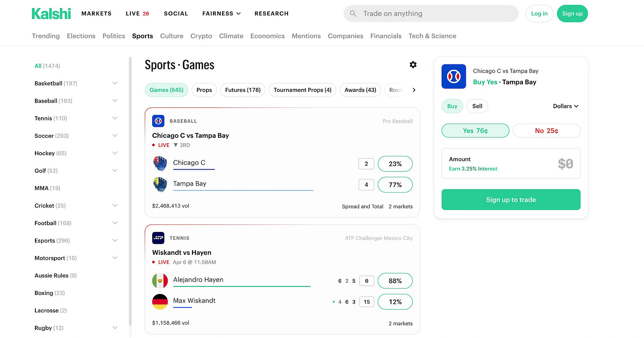Click the ATP tennis logo icon
Screen dimensions: 644x338
[x=158, y=238]
